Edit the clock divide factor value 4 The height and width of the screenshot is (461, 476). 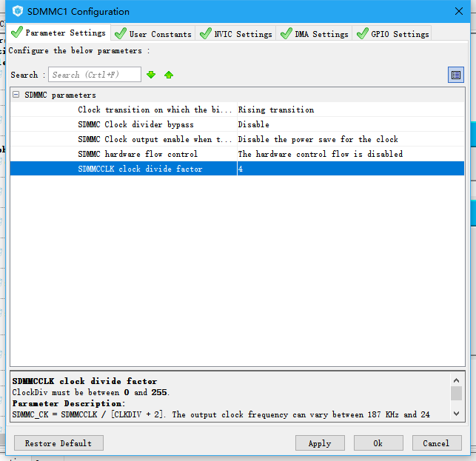(351, 169)
